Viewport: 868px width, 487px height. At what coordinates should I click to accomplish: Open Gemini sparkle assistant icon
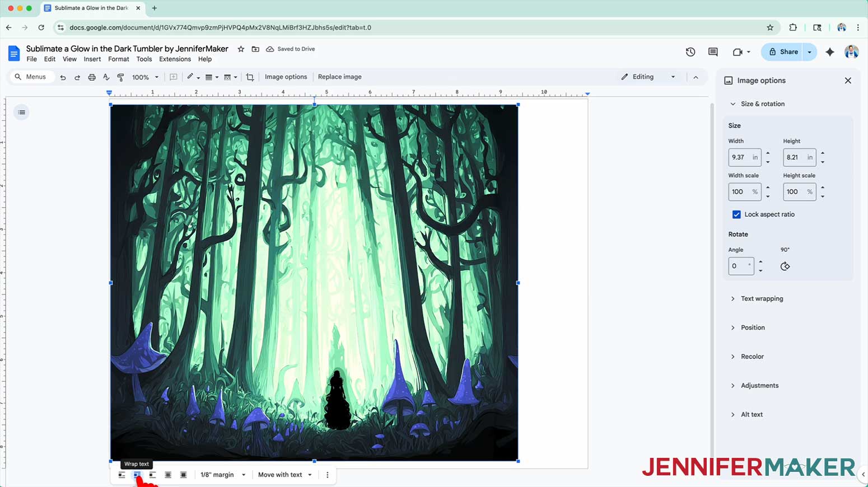(x=830, y=52)
